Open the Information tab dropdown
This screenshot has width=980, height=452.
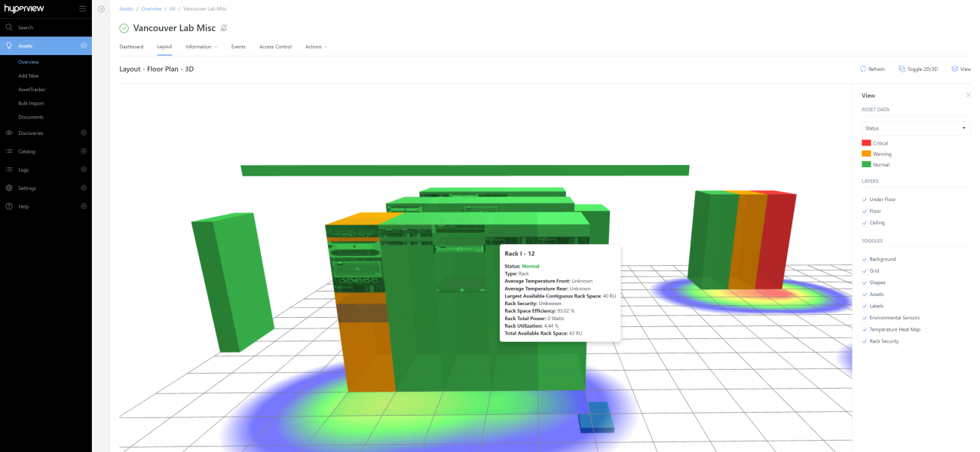pyautogui.click(x=201, y=47)
